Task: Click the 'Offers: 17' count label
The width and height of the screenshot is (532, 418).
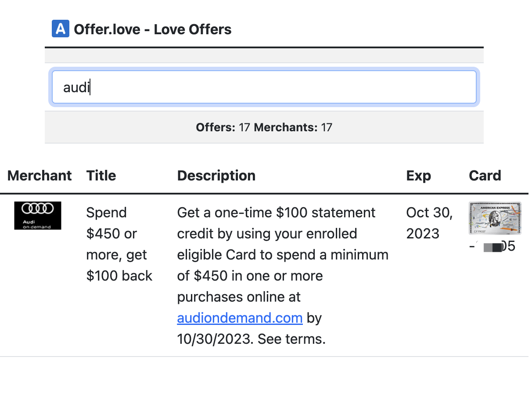Action: tap(223, 128)
